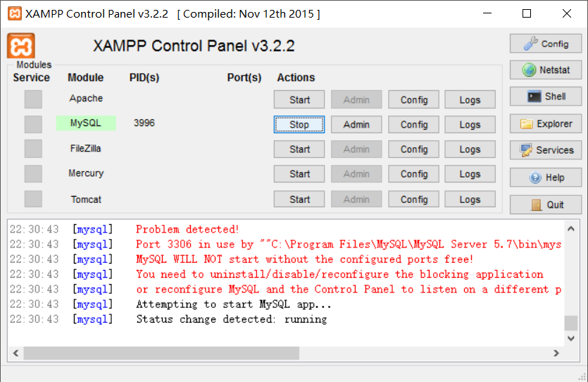
Task: Click the log's vertical scroll down arrow
Action: click(571, 338)
